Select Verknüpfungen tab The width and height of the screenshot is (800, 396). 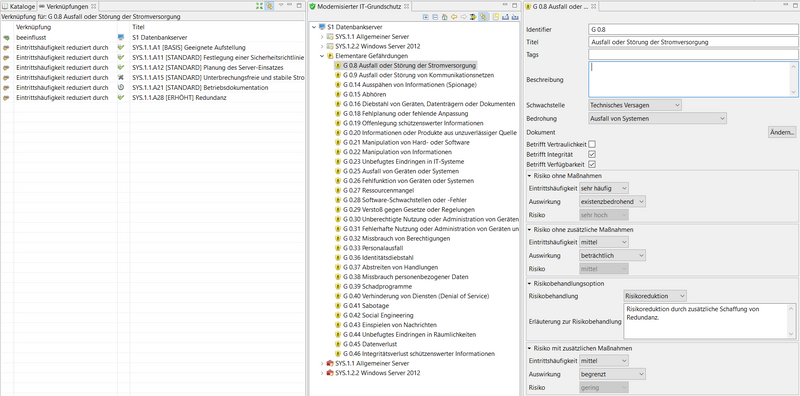pyautogui.click(x=67, y=6)
